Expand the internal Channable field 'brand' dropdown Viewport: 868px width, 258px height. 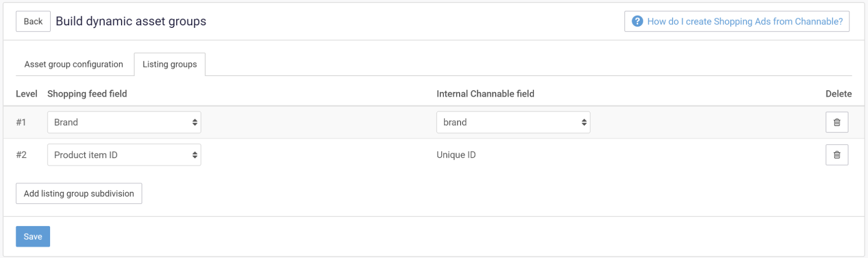[513, 122]
